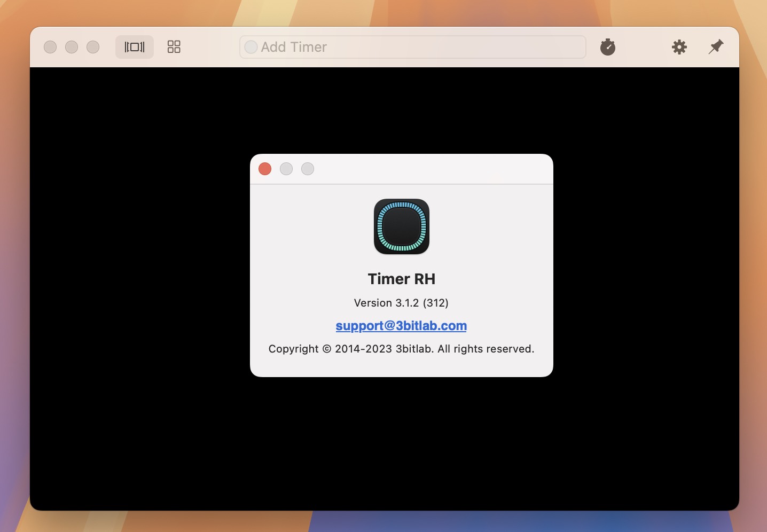Switch to the carousel view layout

pyautogui.click(x=135, y=47)
